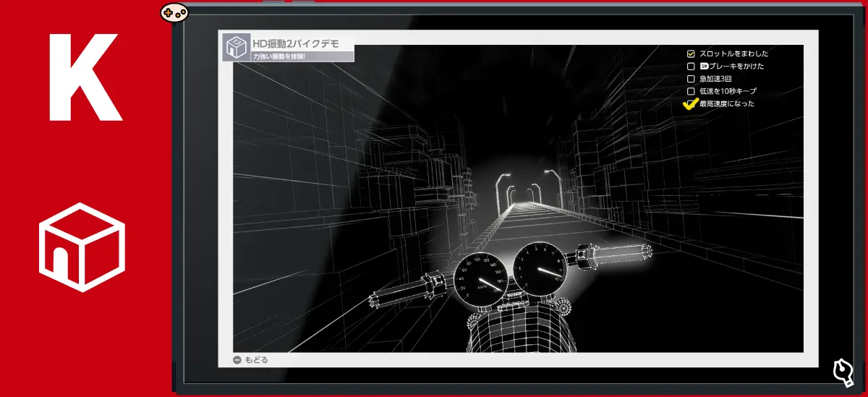Click the white cube logo on the red panel
This screenshot has height=397, width=868.
point(82,248)
